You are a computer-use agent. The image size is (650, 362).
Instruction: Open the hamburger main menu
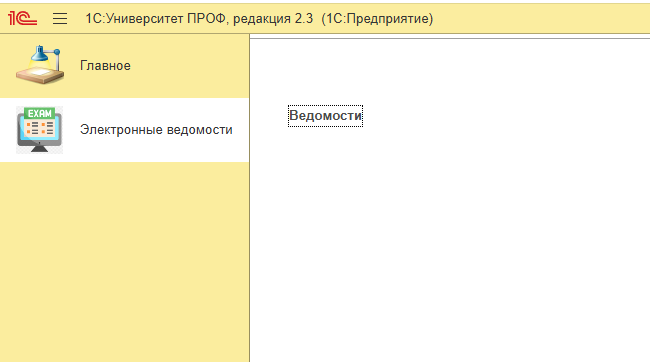click(x=60, y=19)
